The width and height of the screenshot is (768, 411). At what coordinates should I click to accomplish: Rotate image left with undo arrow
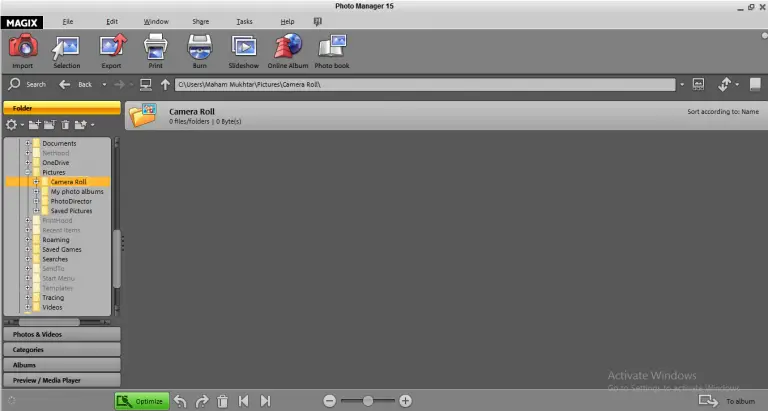coord(180,401)
